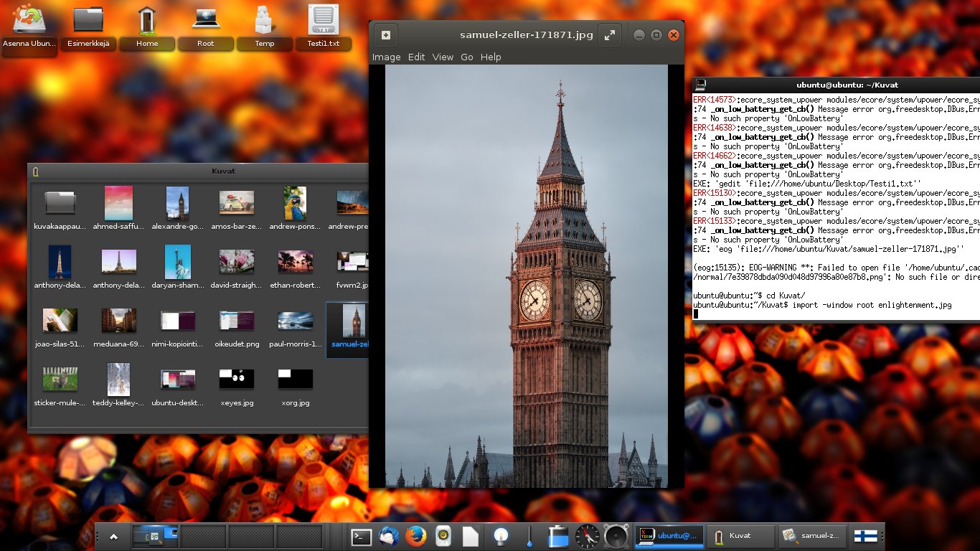Click the battery indicator on the shelf

click(557, 537)
